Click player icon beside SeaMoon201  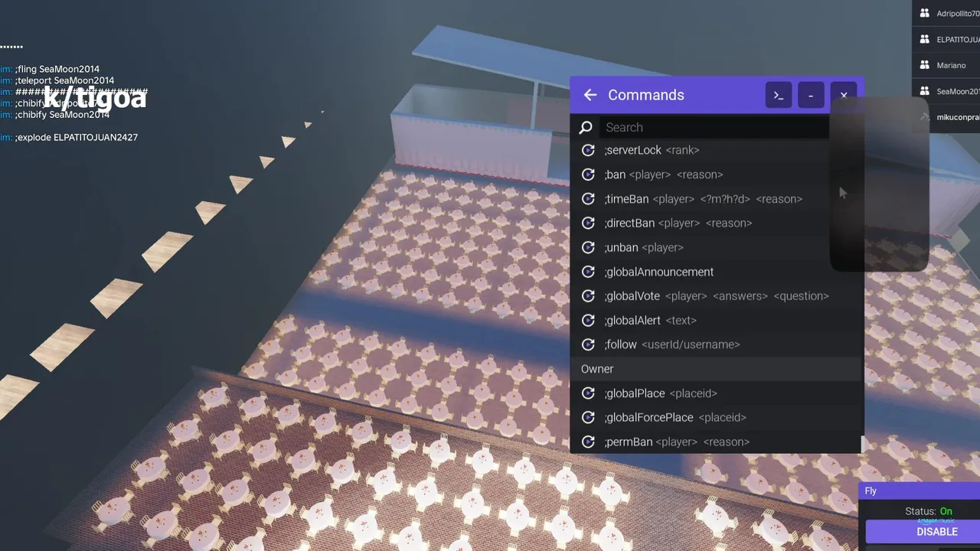924,91
